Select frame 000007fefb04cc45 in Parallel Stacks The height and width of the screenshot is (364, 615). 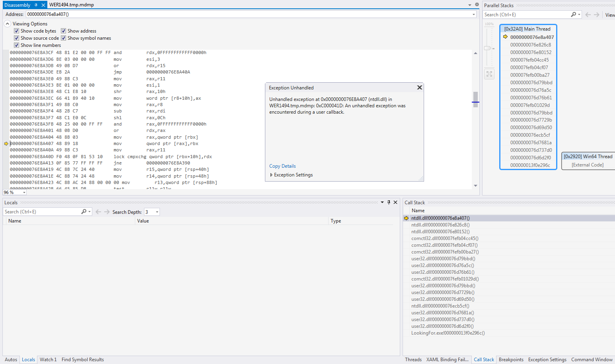point(529,60)
